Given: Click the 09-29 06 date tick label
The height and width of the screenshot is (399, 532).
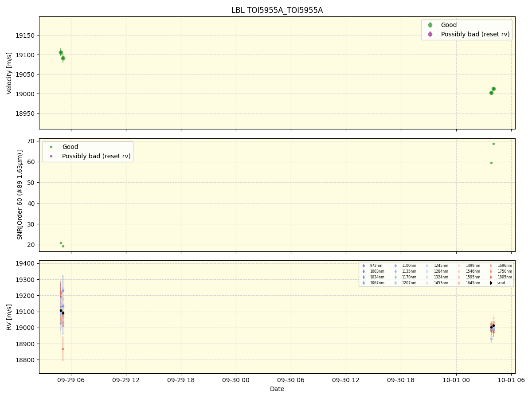Looking at the screenshot, I should click(71, 379).
